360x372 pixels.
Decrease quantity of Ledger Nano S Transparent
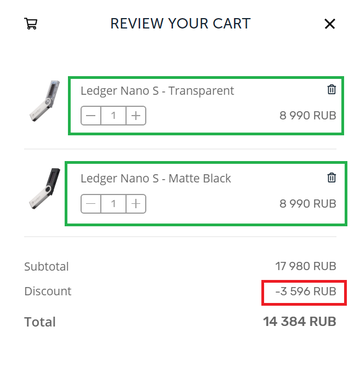click(x=91, y=116)
